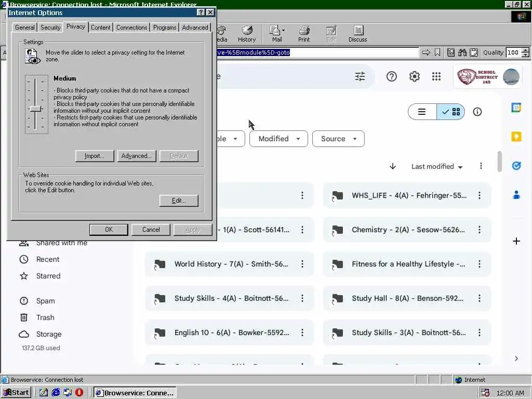The width and height of the screenshot is (532, 399).
Task: Open the Mail button dropdown arrow
Action: pyautogui.click(x=283, y=31)
